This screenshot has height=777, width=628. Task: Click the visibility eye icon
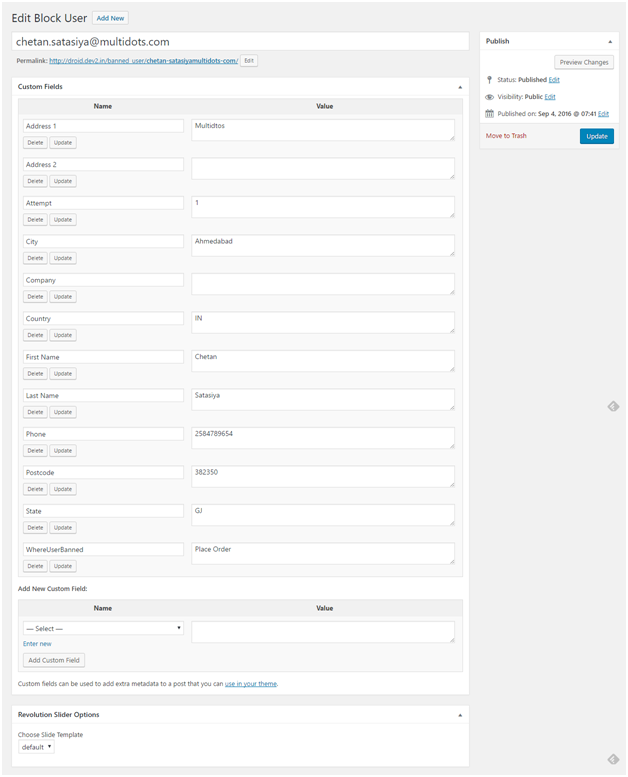pyautogui.click(x=489, y=97)
